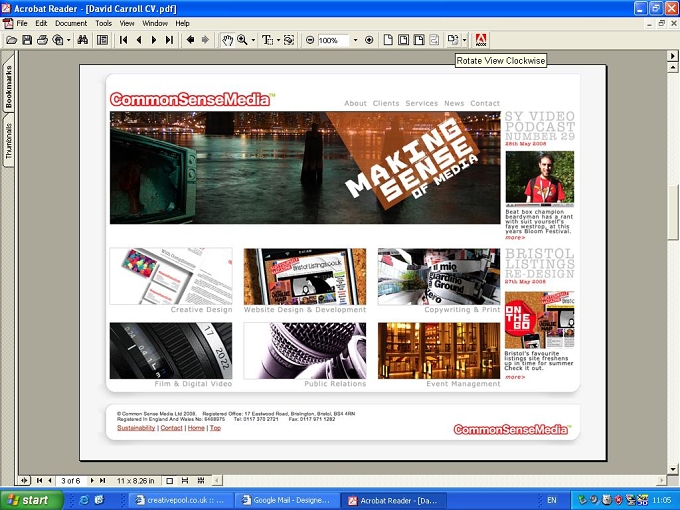The height and width of the screenshot is (510, 680).
Task: Click the Print icon in toolbar
Action: 42,40
